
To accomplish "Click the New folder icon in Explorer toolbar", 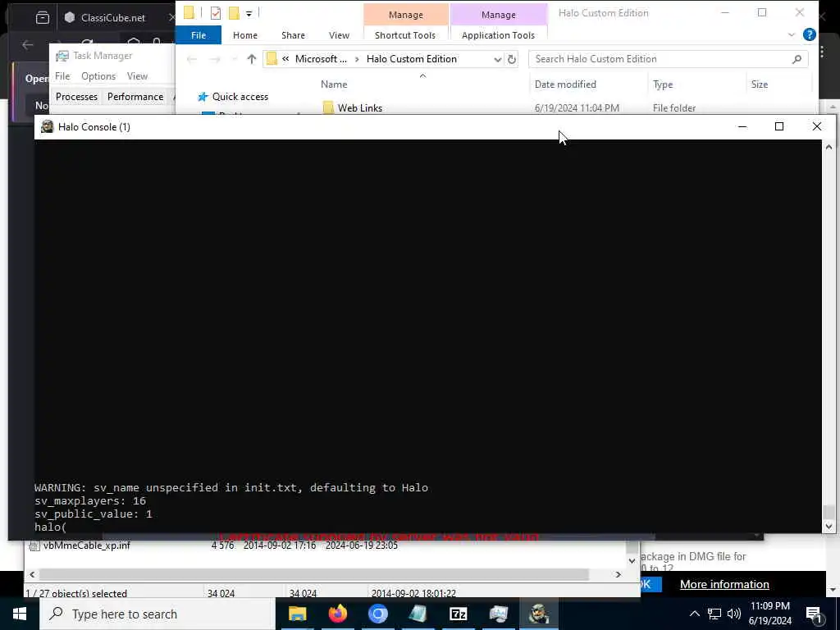I will point(234,13).
